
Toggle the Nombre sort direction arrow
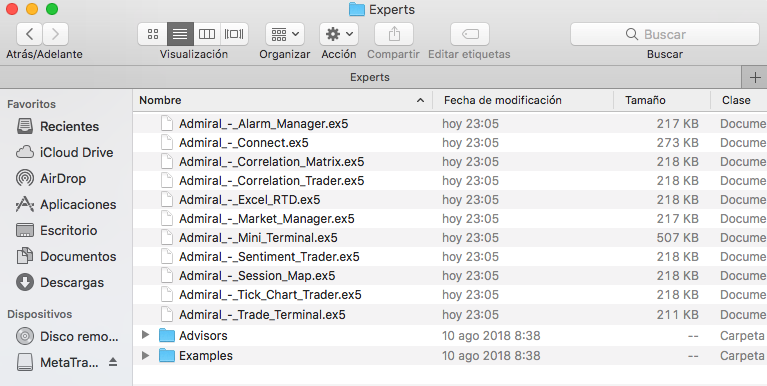pyautogui.click(x=420, y=100)
